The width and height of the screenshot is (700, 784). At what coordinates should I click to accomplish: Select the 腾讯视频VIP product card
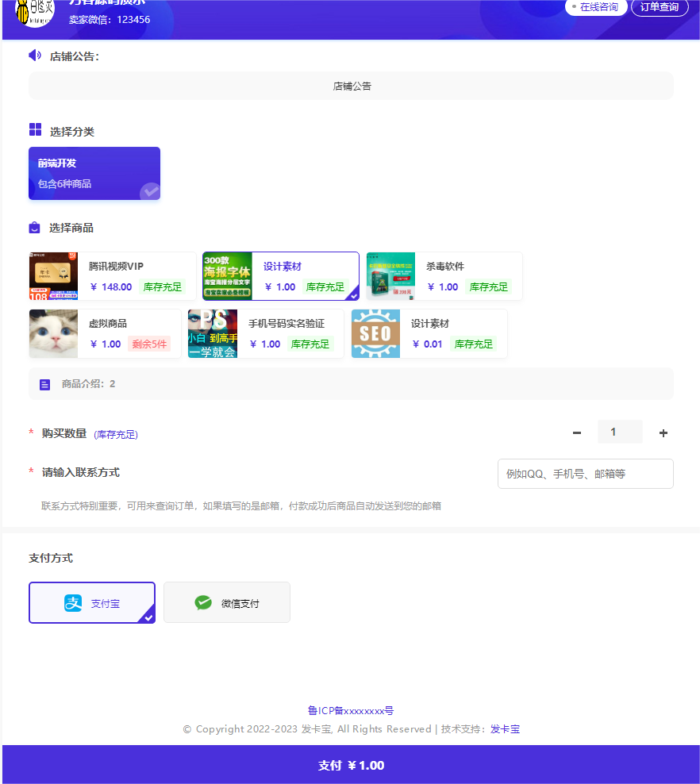113,276
